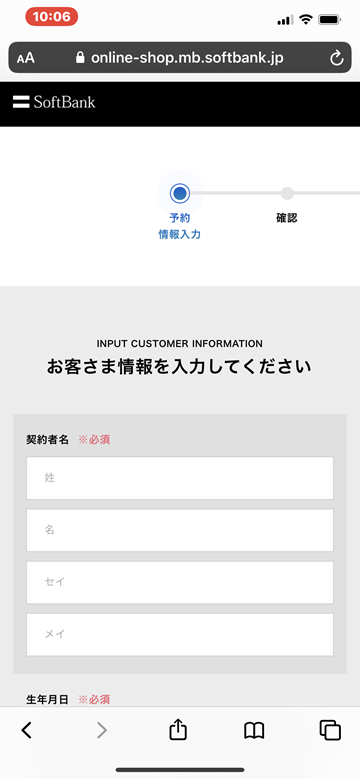Tap the 名 first name field
This screenshot has width=360, height=779.
(180, 530)
